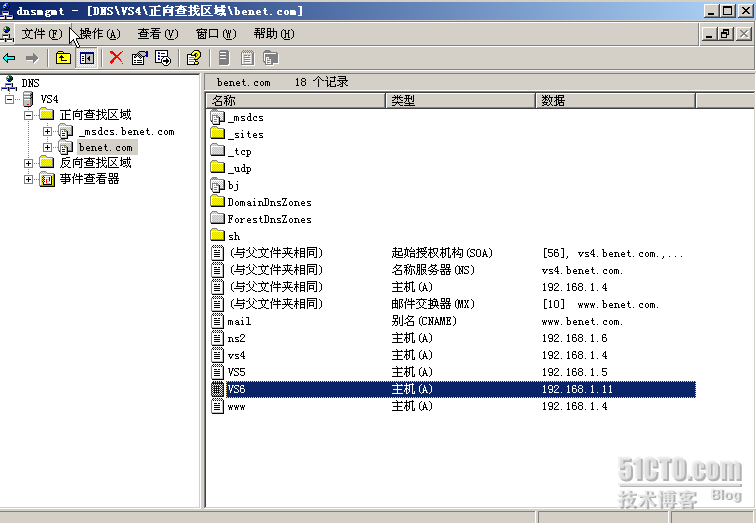Click the Export List toolbar icon
The width and height of the screenshot is (756, 523).
(163, 58)
